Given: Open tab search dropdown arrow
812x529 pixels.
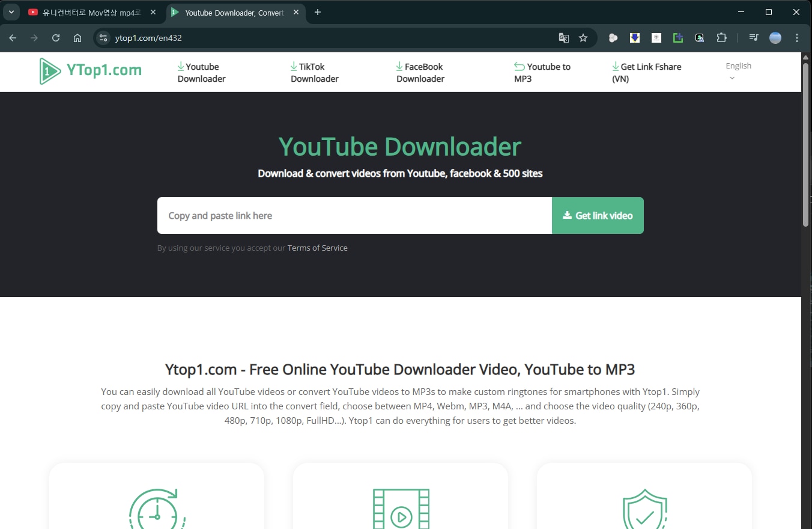Looking at the screenshot, I should click(x=11, y=12).
